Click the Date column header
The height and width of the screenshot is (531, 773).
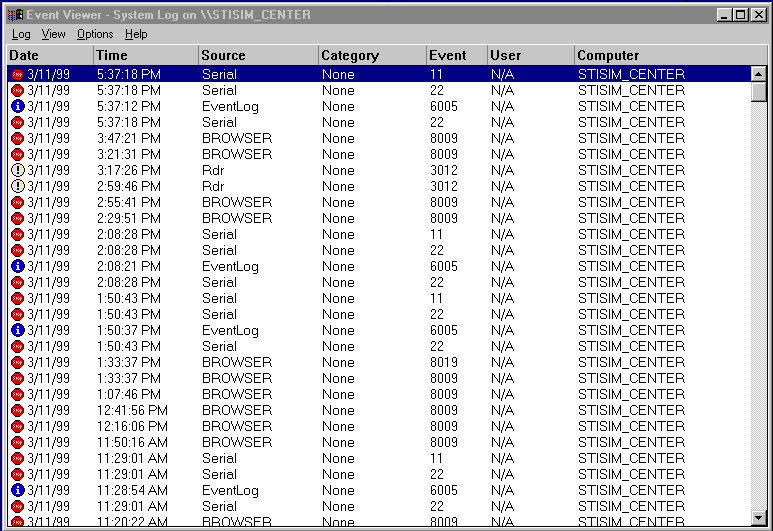[50, 55]
